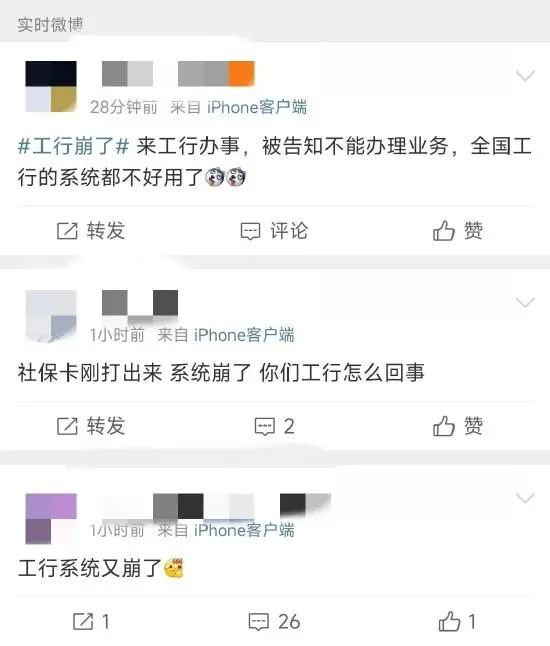Image resolution: width=550 pixels, height=646 pixels.
Task: Tap repost icon on social security card post
Action: coord(67,426)
